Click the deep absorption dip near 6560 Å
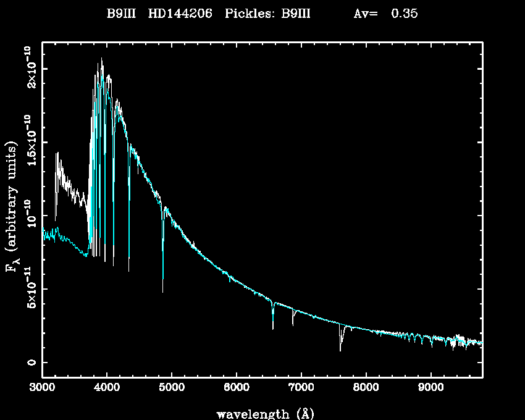 click(x=273, y=326)
